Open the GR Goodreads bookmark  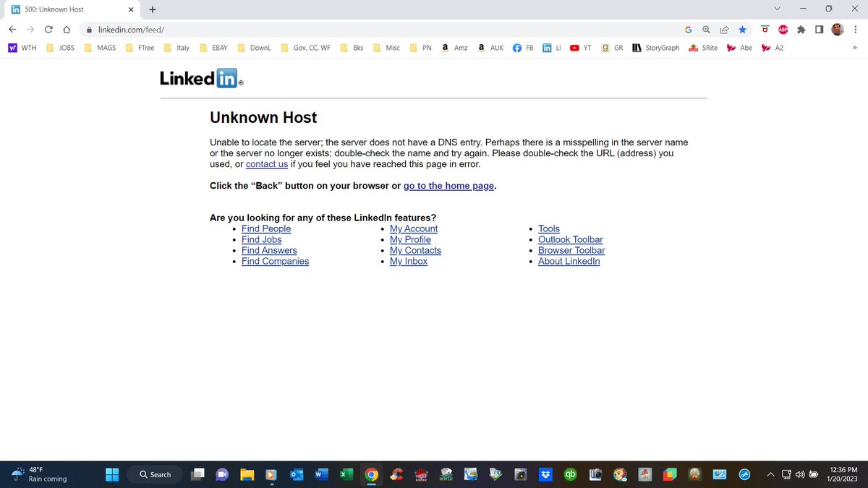tap(612, 48)
